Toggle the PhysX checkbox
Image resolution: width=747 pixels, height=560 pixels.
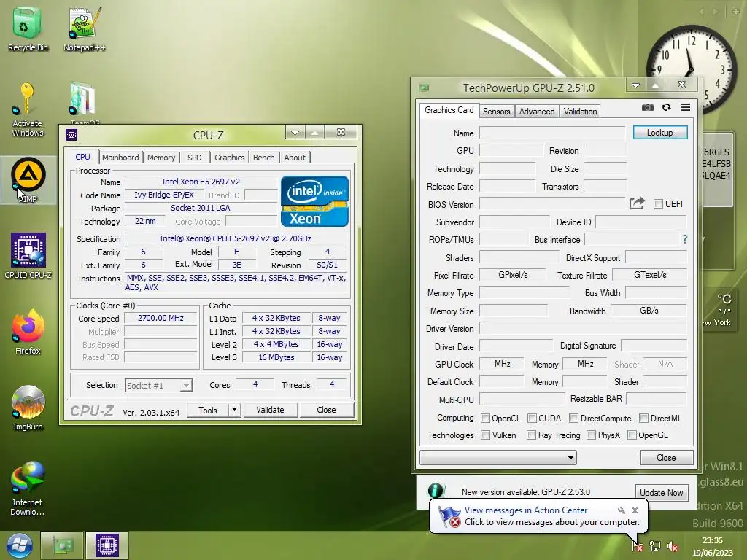(x=591, y=435)
